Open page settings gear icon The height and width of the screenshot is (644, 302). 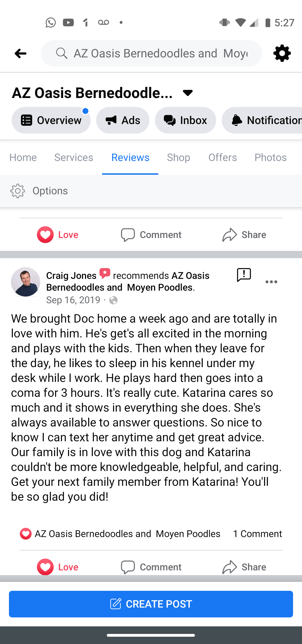pyautogui.click(x=282, y=53)
